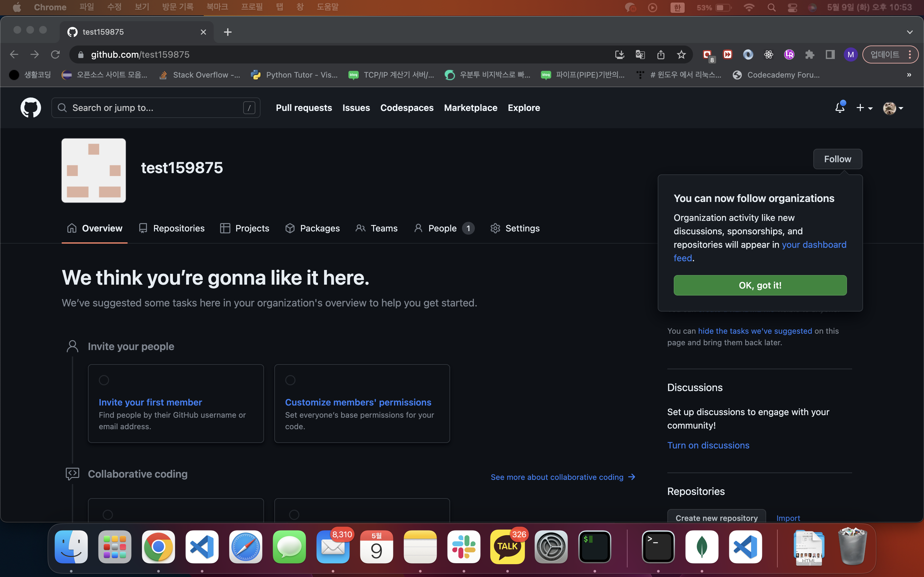
Task: Open Chrome extensions puzzle icon
Action: pyautogui.click(x=809, y=54)
